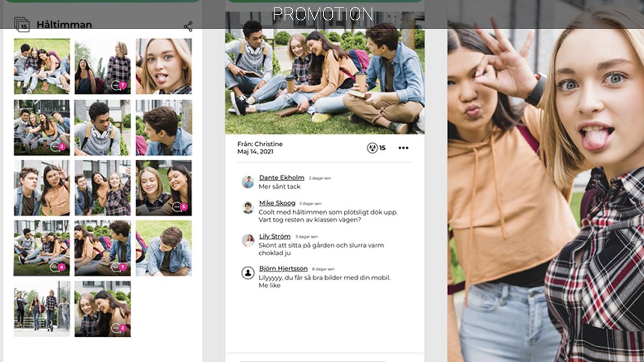Open thumbnail of girl and boy with badge 7
The image size is (644, 362).
point(103,248)
